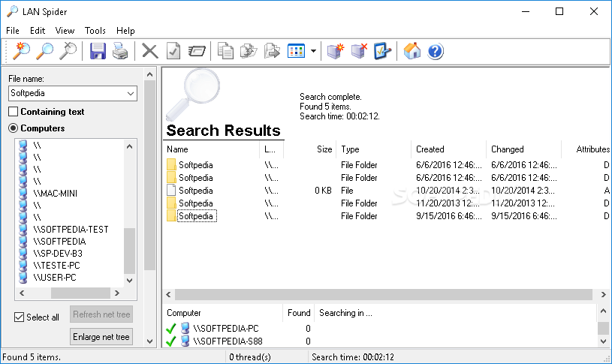The image size is (612, 364).
Task: Uncheck the Select all checkbox
Action: tap(19, 317)
